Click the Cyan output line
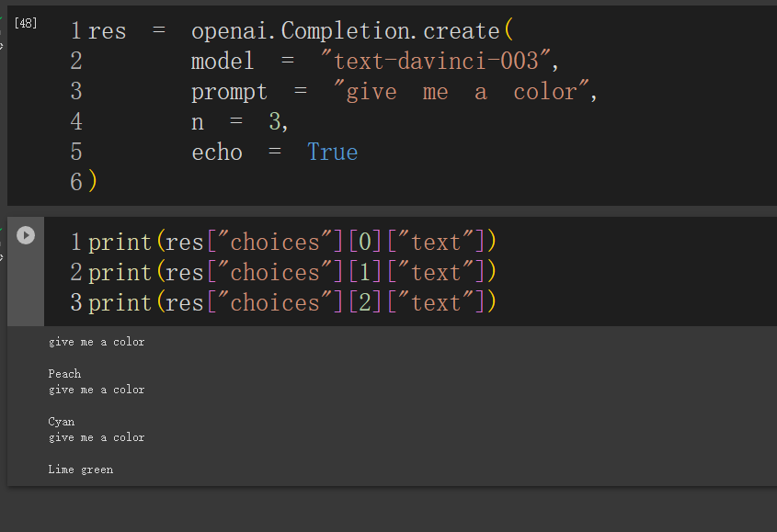The width and height of the screenshot is (777, 532). [x=62, y=422]
